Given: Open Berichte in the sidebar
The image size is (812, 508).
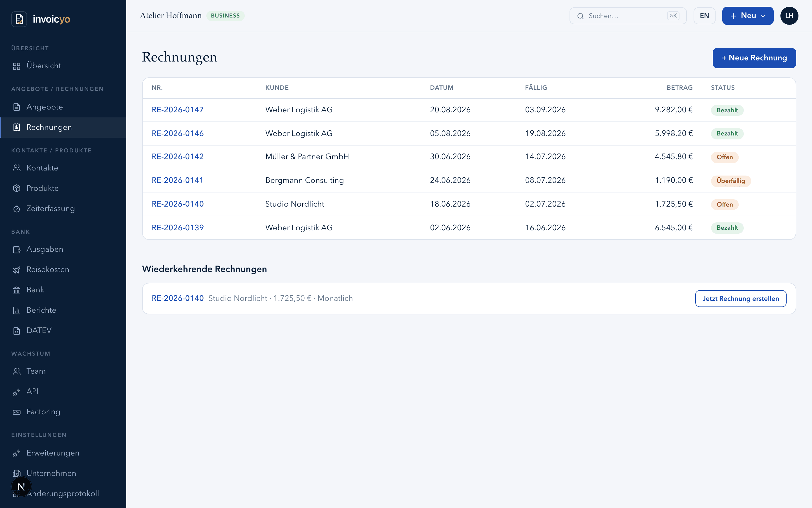Looking at the screenshot, I should [x=63, y=310].
